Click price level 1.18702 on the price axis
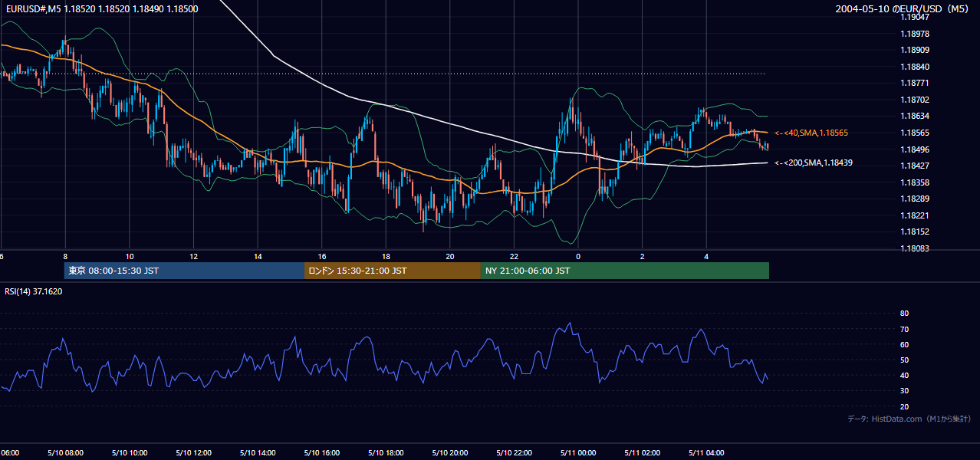The height and width of the screenshot is (460, 980). click(914, 100)
